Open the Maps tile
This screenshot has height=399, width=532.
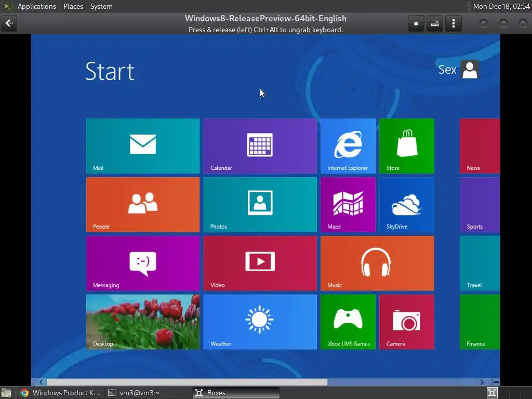(348, 205)
